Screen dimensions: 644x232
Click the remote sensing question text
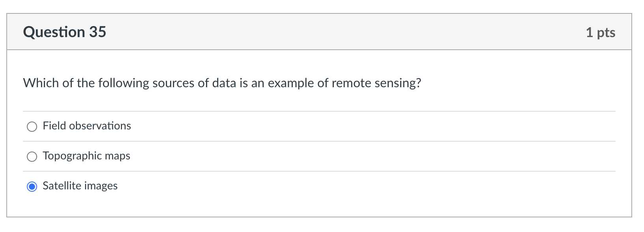tap(222, 83)
